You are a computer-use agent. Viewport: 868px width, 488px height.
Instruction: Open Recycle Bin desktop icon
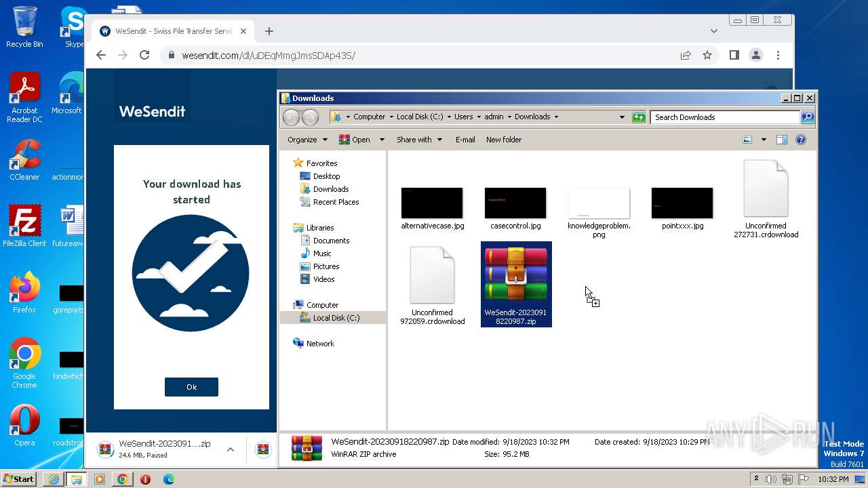[24, 27]
